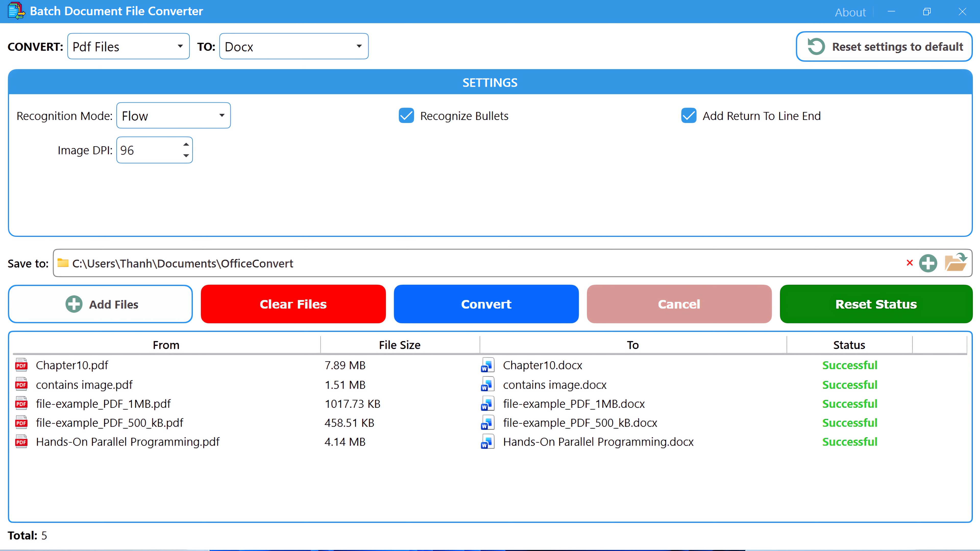Click the Reset settings to default button
This screenshot has width=980, height=551.
(x=884, y=46)
